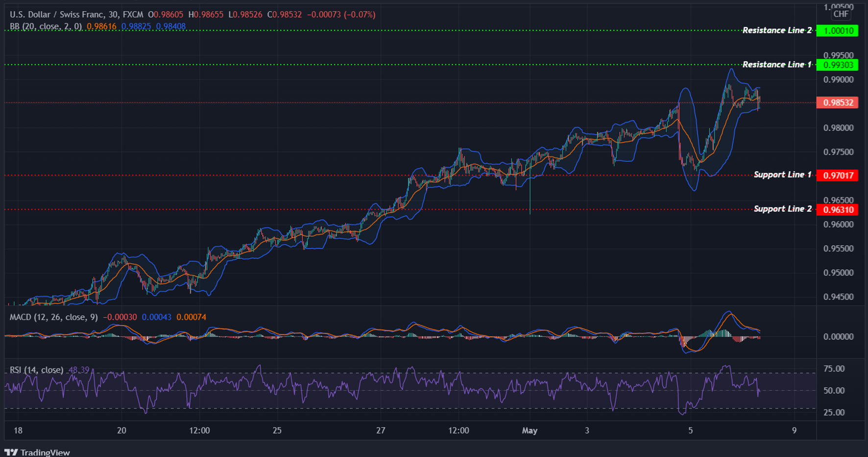The height and width of the screenshot is (457, 868).
Task: Click the green dotted Resistance Line 2
Action: click(x=392, y=30)
